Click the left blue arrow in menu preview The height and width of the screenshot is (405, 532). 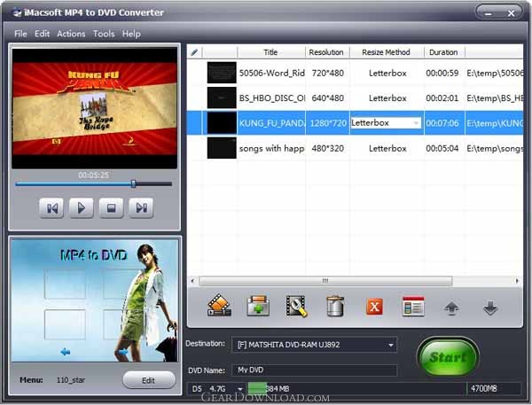(65, 352)
